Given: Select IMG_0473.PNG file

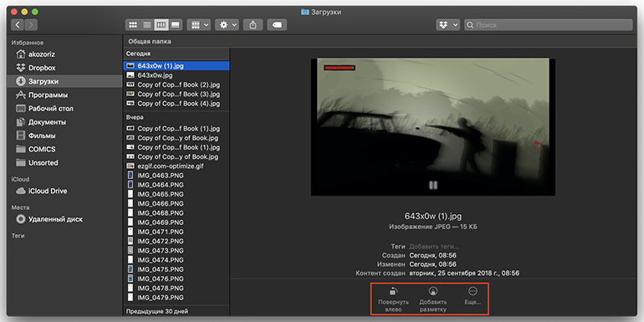Looking at the screenshot, I should point(176,251).
